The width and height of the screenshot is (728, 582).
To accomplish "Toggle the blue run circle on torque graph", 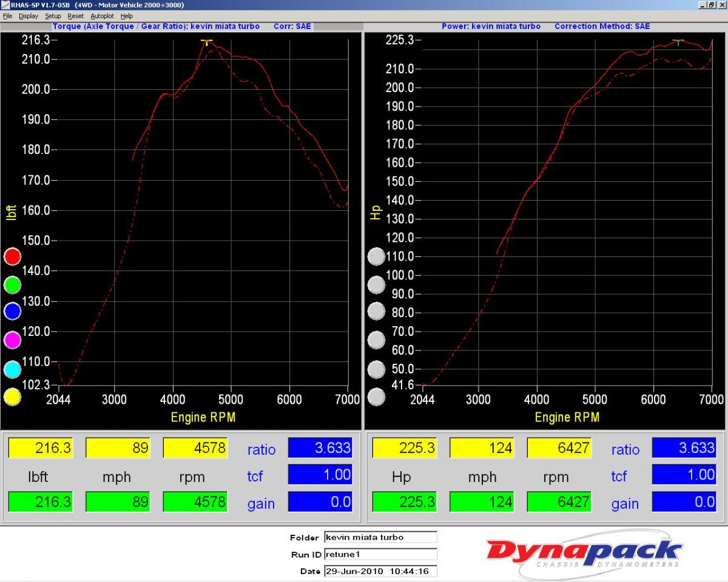I will point(12,312).
